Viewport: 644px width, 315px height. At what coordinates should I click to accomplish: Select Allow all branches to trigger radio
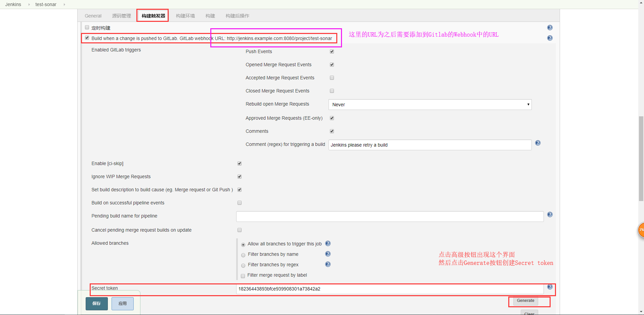[x=243, y=245]
